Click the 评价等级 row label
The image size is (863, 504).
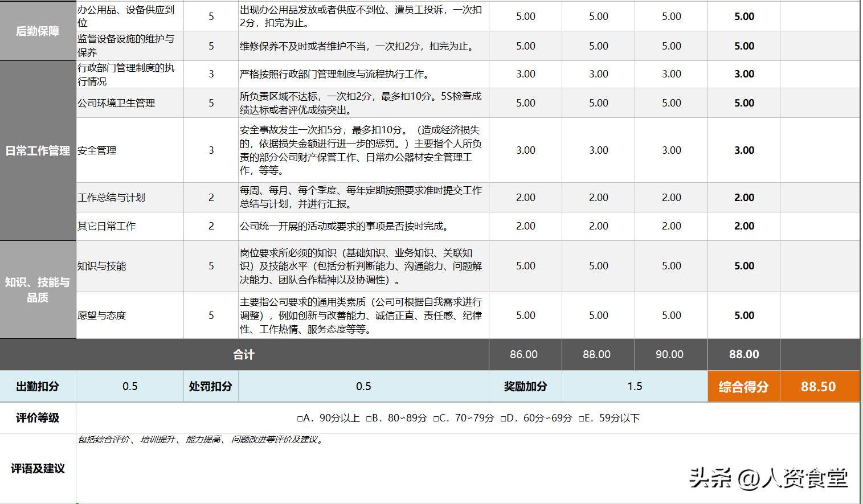pyautogui.click(x=36, y=418)
